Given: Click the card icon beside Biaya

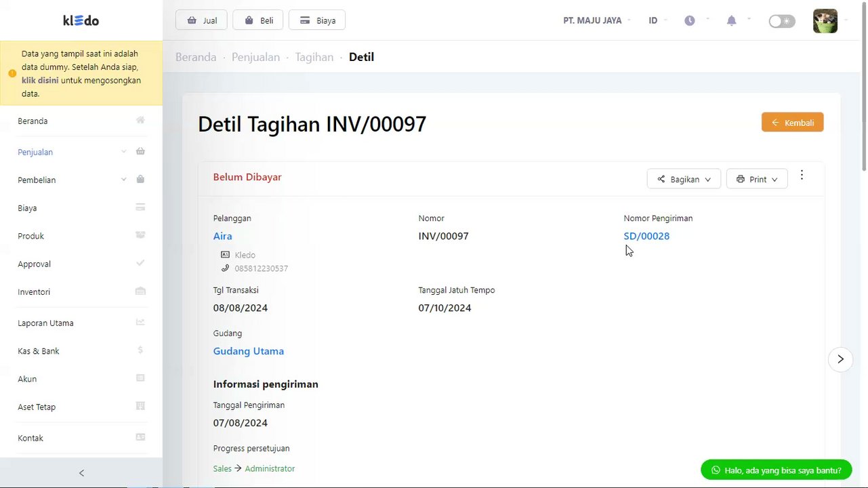Looking at the screenshot, I should [140, 207].
